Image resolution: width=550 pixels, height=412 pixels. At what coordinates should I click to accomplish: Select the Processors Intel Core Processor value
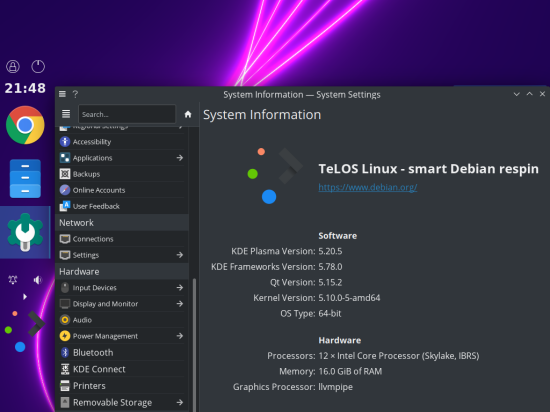(x=399, y=356)
